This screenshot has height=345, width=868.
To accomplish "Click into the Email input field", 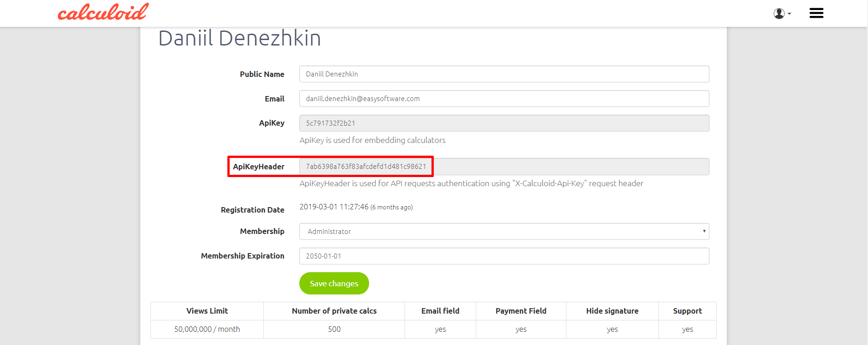I will pyautogui.click(x=504, y=99).
